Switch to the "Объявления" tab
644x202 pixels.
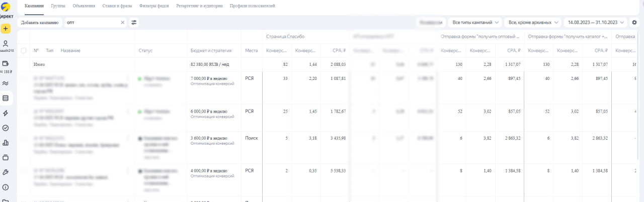(x=84, y=6)
